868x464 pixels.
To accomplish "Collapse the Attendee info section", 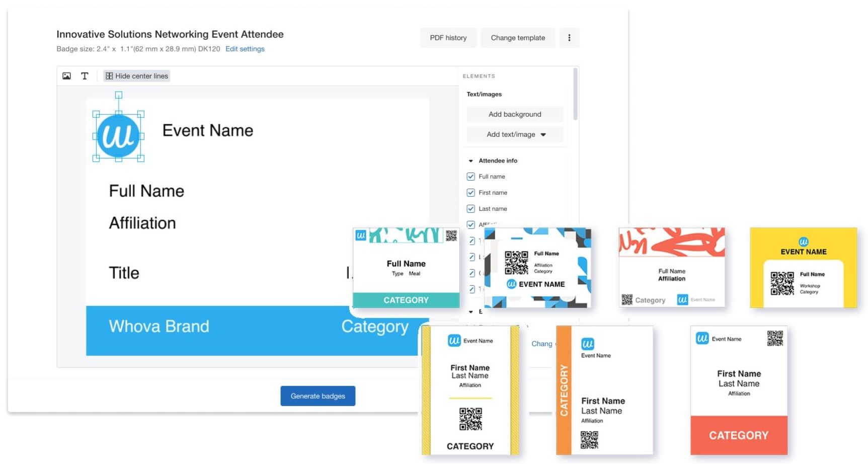I will click(x=471, y=161).
